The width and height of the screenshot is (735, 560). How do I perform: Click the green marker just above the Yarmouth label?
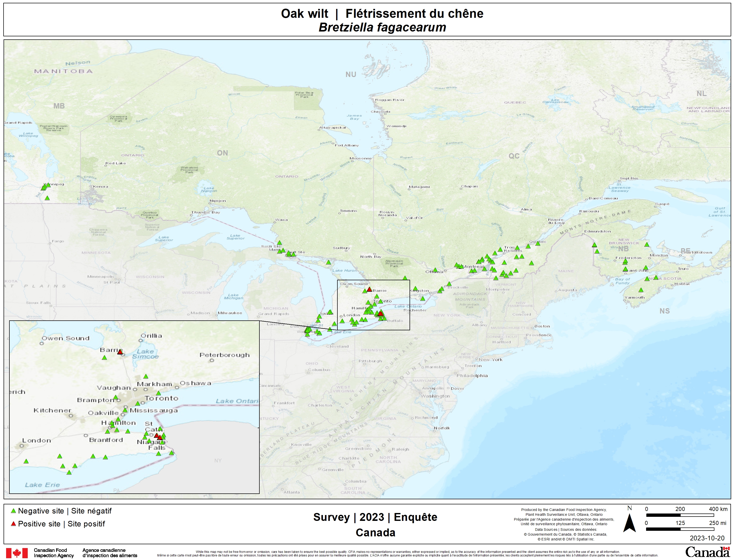(x=641, y=290)
